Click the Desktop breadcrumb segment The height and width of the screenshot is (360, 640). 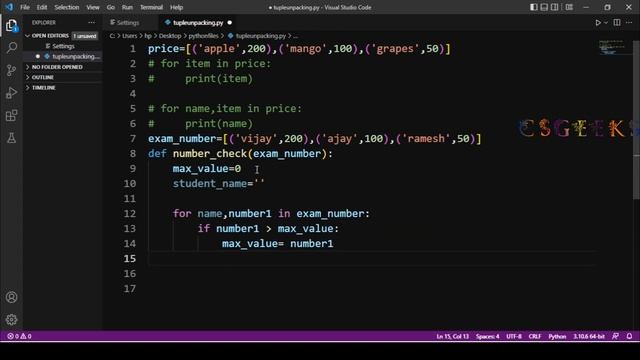(170, 36)
